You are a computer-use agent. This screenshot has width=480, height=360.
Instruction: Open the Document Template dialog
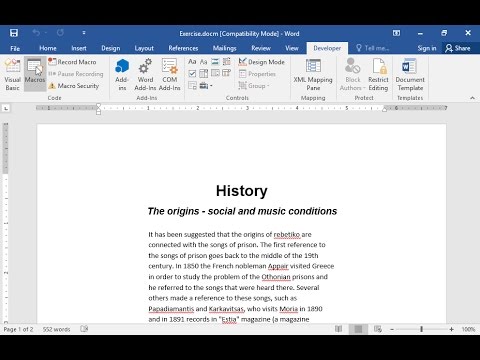(410, 75)
